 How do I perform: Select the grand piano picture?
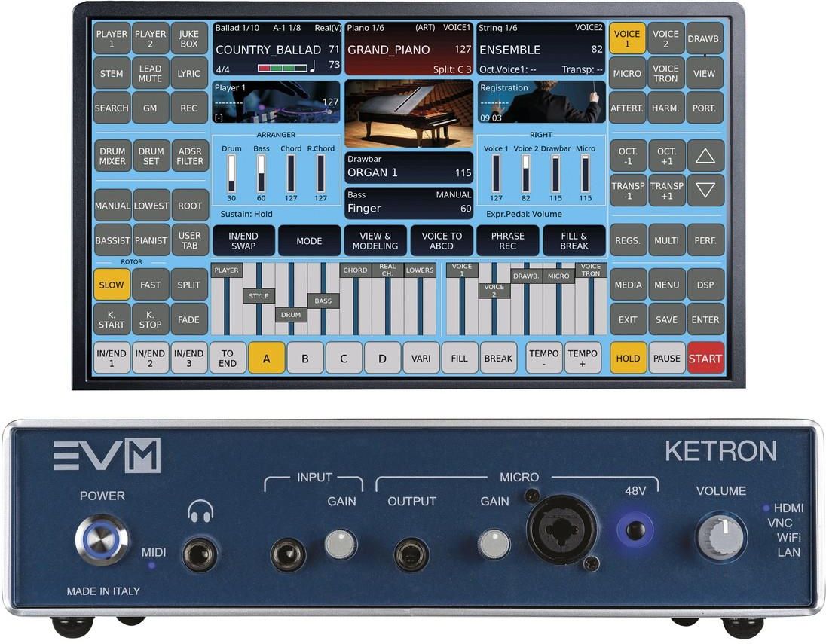pos(408,114)
